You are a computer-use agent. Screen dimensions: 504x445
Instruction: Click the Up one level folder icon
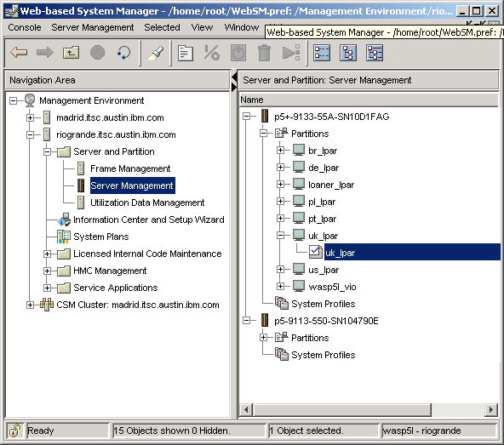(71, 53)
